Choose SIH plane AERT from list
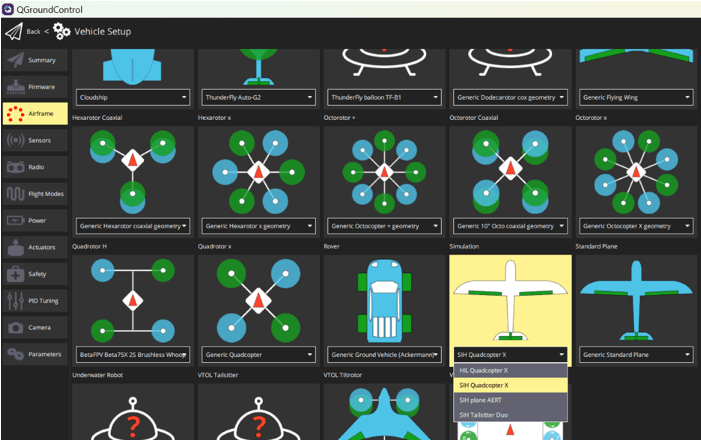This screenshot has width=701, height=440. tap(511, 400)
